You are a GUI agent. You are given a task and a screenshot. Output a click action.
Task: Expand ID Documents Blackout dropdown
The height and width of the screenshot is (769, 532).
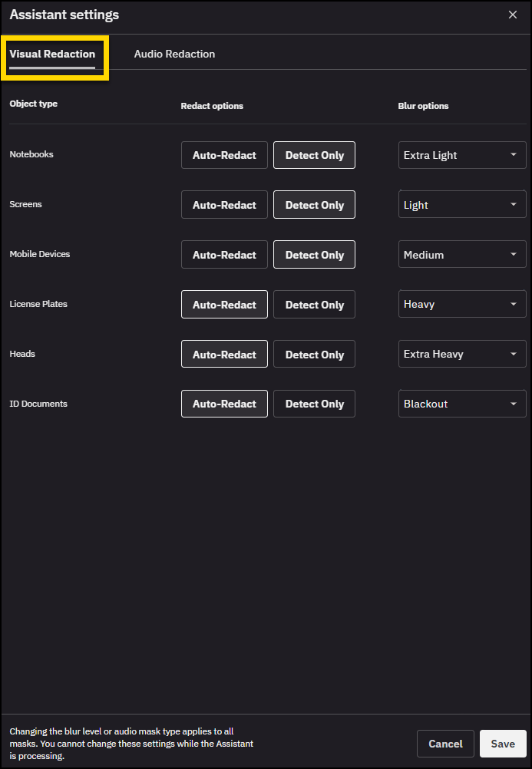461,404
